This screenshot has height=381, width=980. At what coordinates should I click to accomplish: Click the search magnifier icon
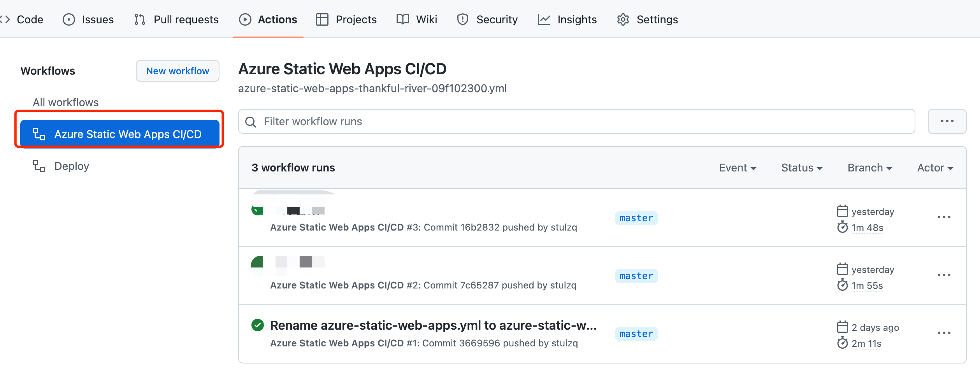pyautogui.click(x=251, y=122)
